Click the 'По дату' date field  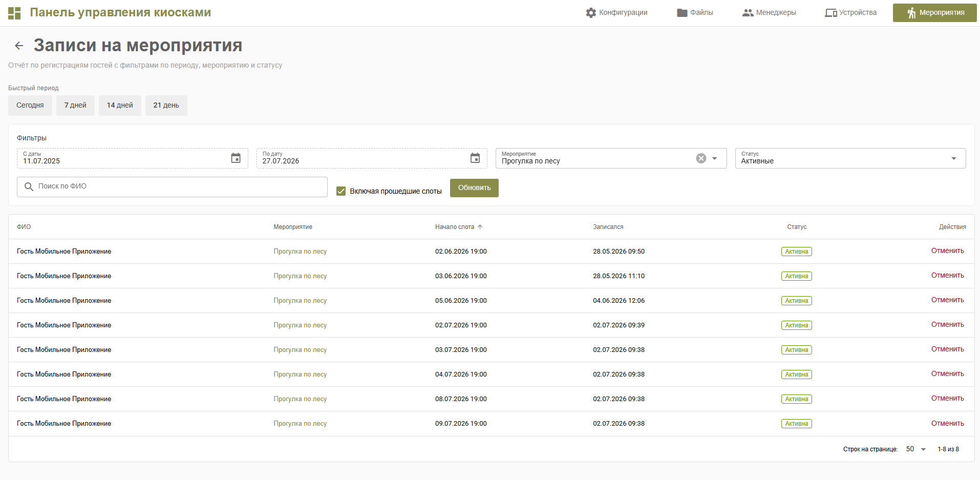click(x=372, y=158)
